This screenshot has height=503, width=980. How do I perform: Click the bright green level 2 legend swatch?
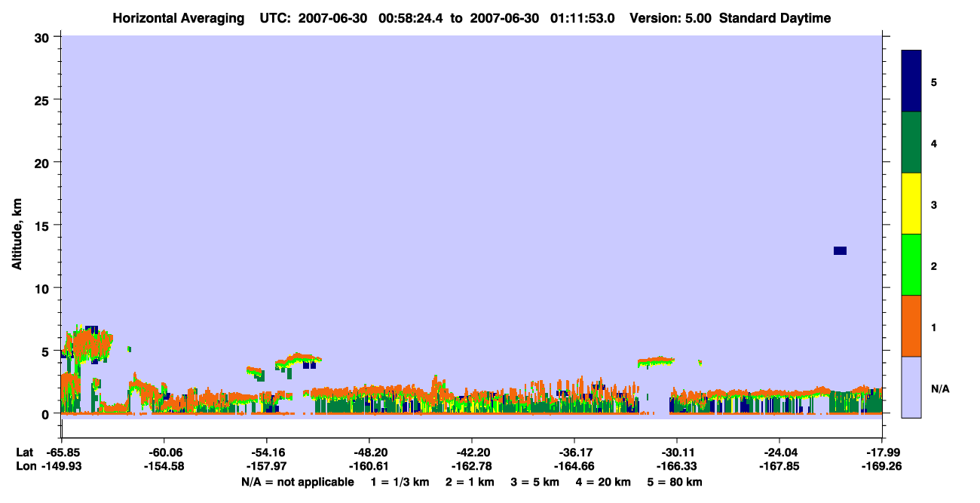(x=911, y=265)
